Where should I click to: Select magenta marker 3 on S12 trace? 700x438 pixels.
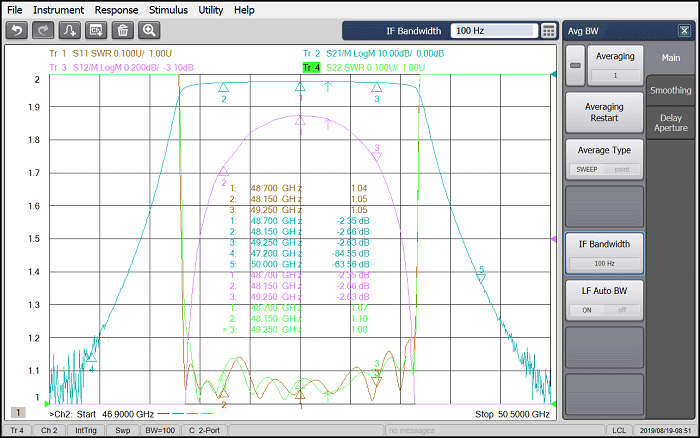point(377,157)
